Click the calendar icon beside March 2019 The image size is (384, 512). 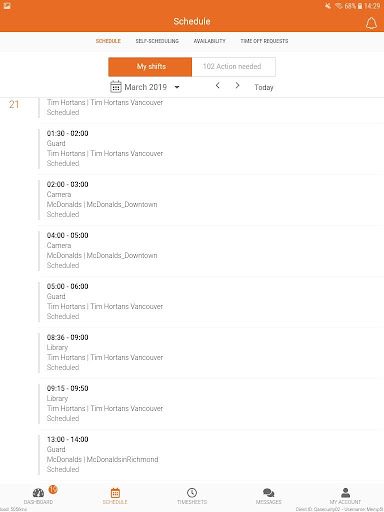tap(116, 87)
